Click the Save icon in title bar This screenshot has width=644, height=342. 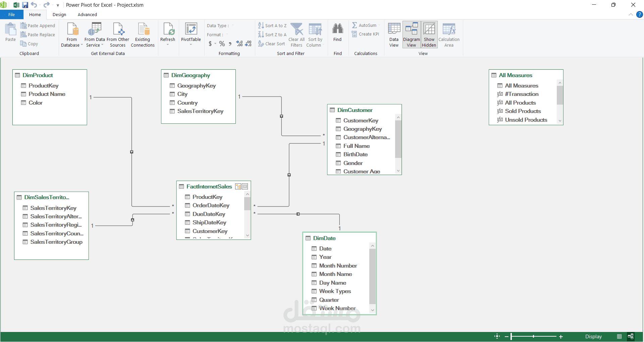coord(25,5)
